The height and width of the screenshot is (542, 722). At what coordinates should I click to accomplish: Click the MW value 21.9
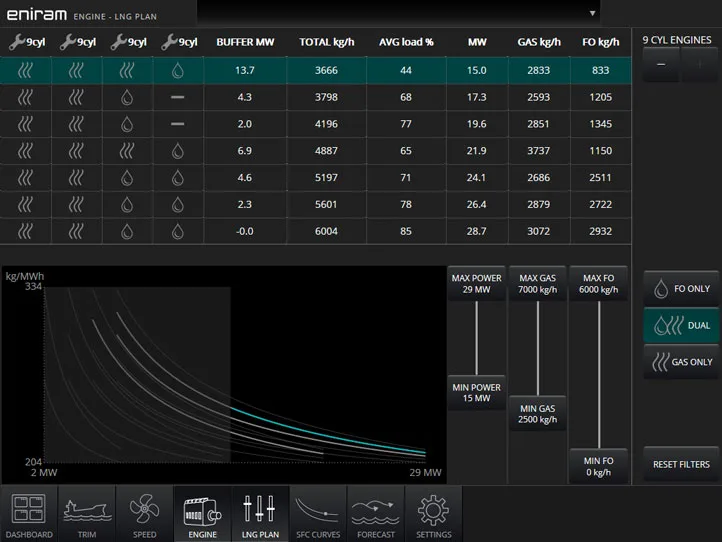(x=477, y=151)
